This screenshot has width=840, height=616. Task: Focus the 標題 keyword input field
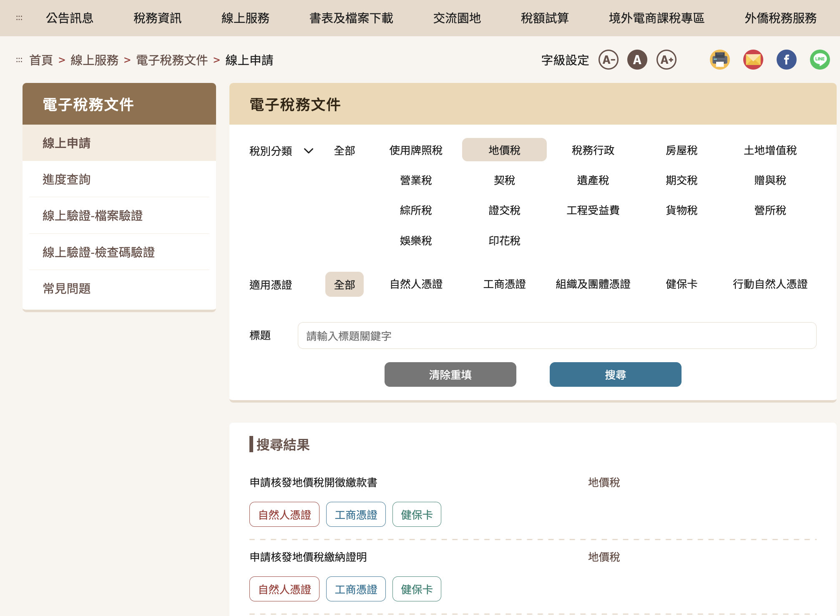(x=557, y=336)
